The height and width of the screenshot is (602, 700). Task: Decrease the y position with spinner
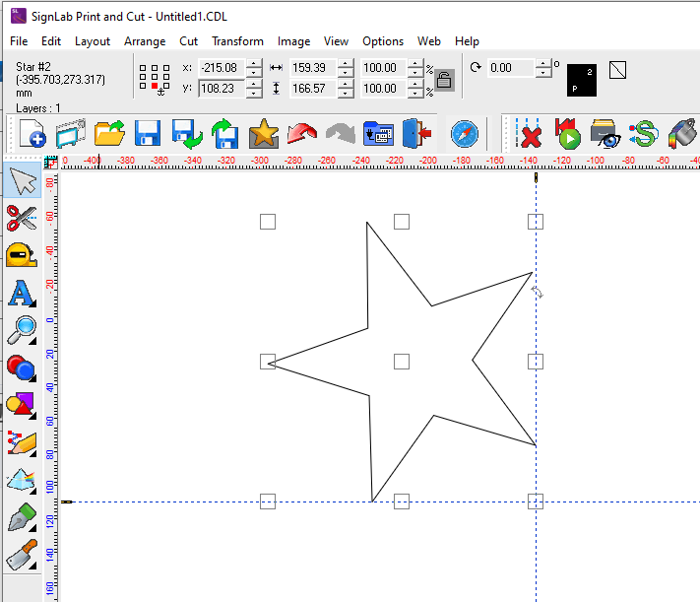point(254,93)
